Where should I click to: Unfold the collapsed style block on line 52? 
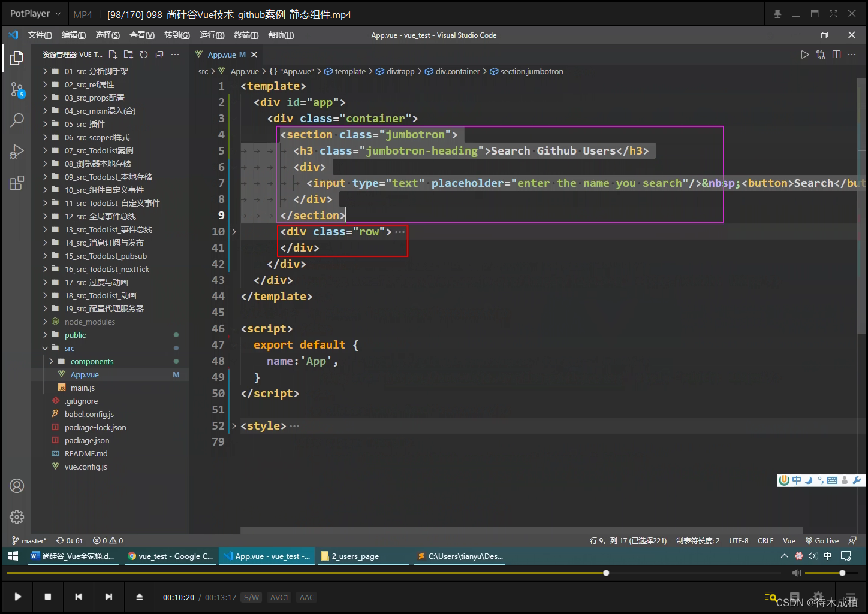(x=234, y=426)
